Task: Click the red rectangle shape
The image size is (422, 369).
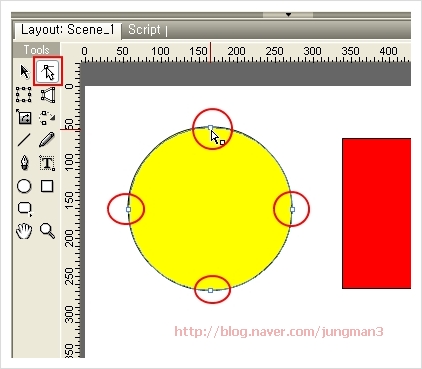Action: pyautogui.click(x=376, y=213)
